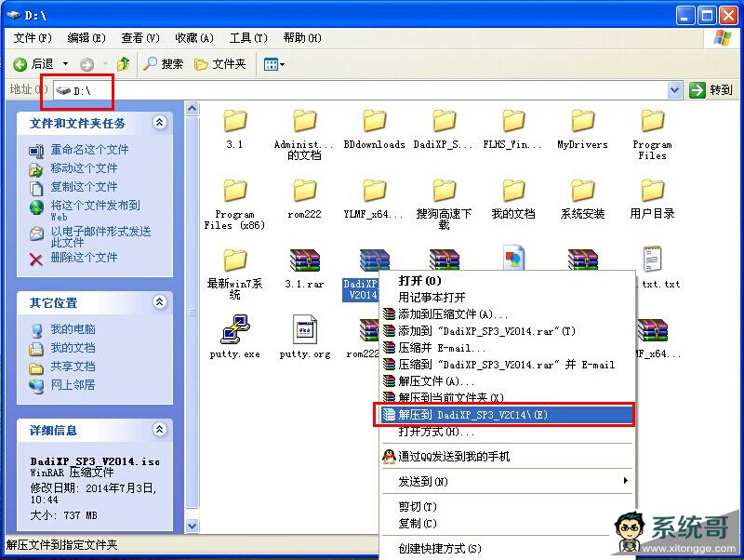This screenshot has height=560, width=744.
Task: Choose 添加到压缩文件(A)... in context menu
Action: (x=508, y=314)
